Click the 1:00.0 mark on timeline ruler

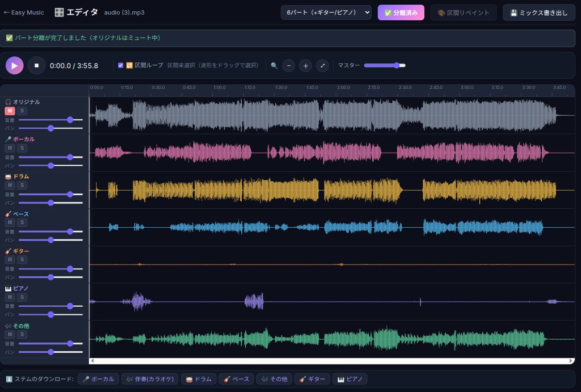coord(220,88)
